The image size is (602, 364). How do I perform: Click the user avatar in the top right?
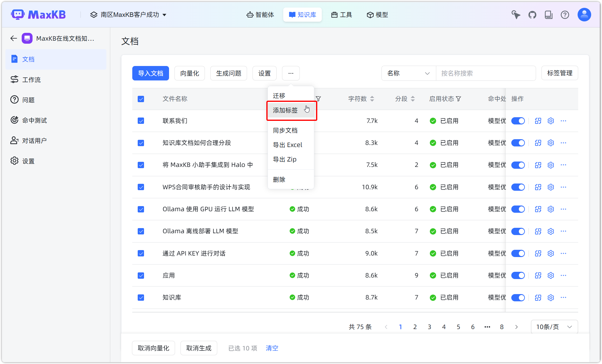coord(584,14)
